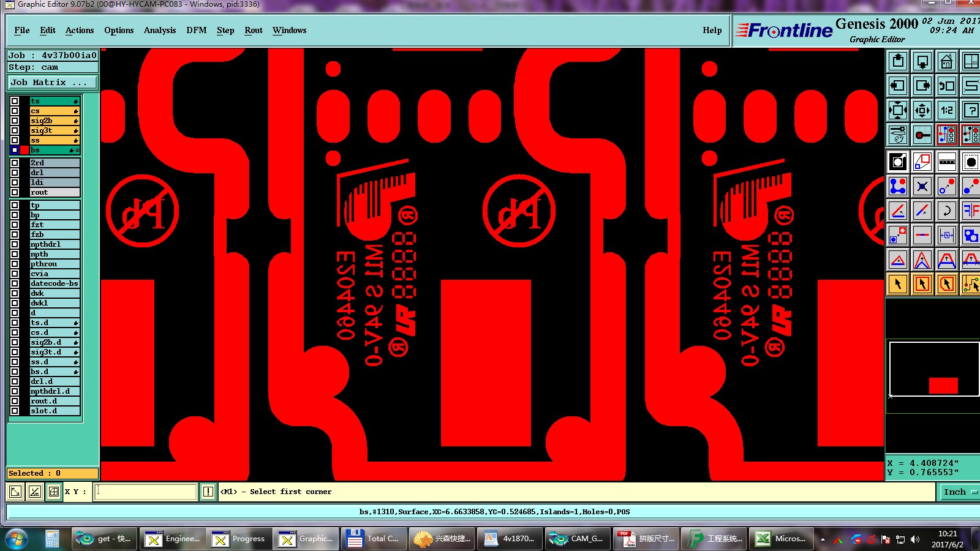Viewport: 980px width, 551px height.
Task: Open the Progress window in taskbar
Action: tap(238, 539)
